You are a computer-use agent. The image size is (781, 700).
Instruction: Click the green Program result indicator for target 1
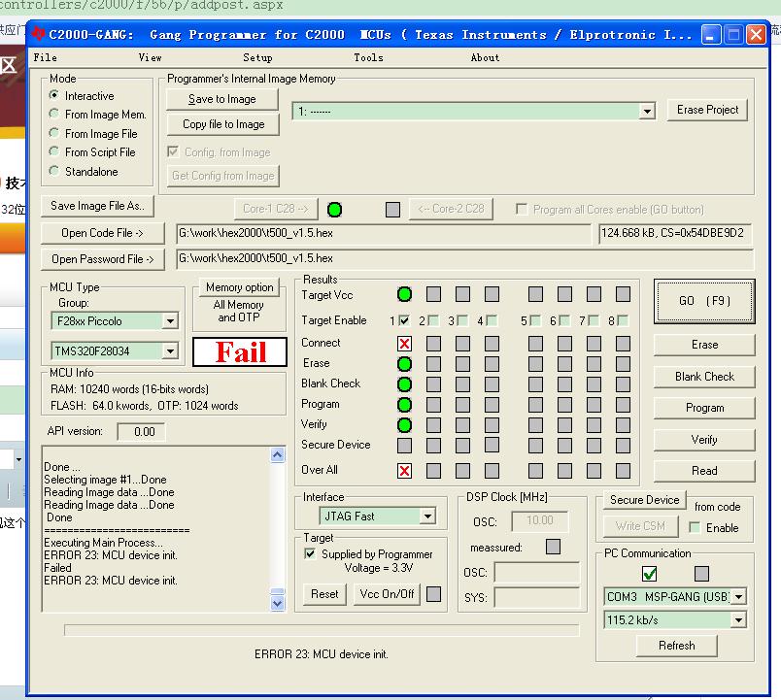click(404, 405)
